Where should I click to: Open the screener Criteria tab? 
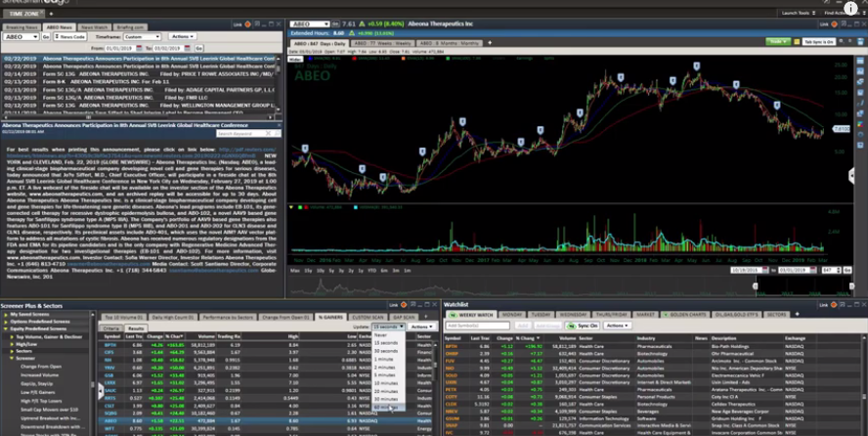pos(111,328)
